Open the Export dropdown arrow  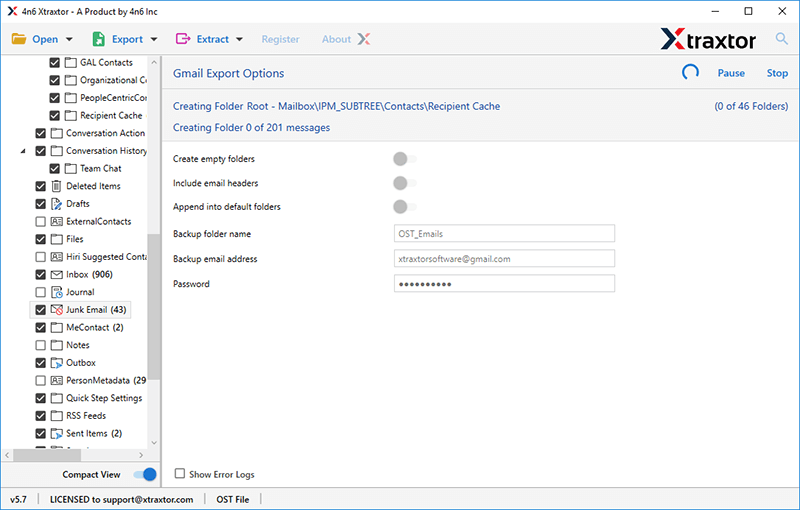(154, 39)
